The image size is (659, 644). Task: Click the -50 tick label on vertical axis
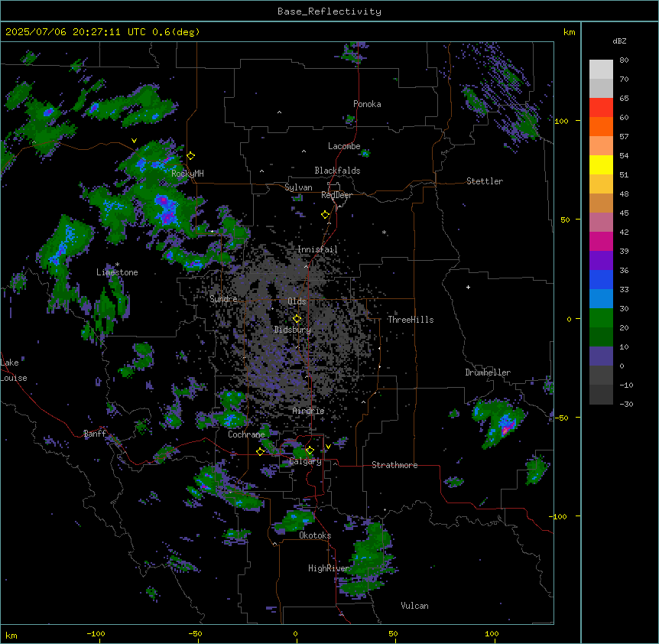(x=562, y=418)
